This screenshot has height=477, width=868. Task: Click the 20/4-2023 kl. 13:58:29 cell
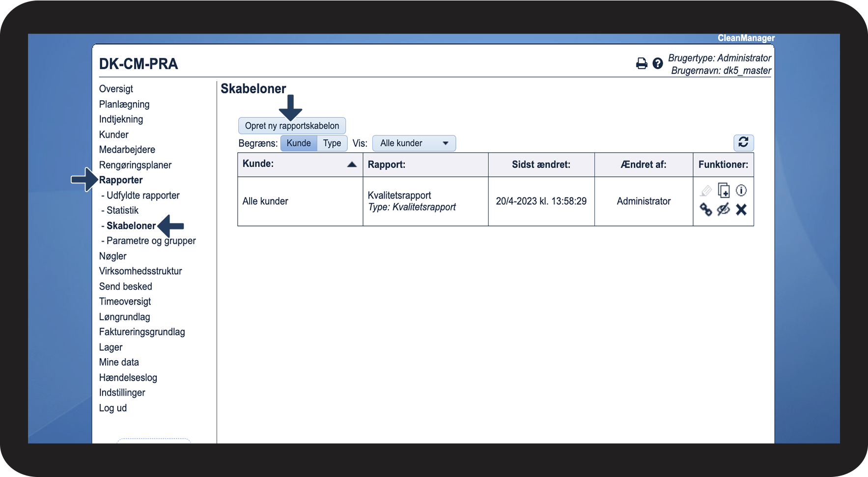(x=541, y=201)
